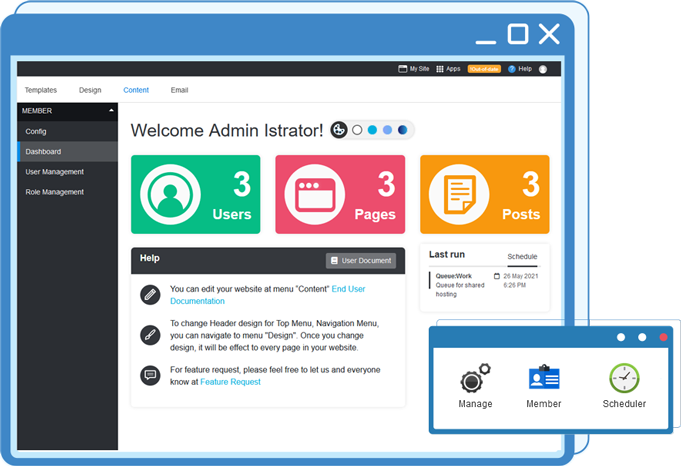Click the orange Out-of-date badge

tap(484, 69)
